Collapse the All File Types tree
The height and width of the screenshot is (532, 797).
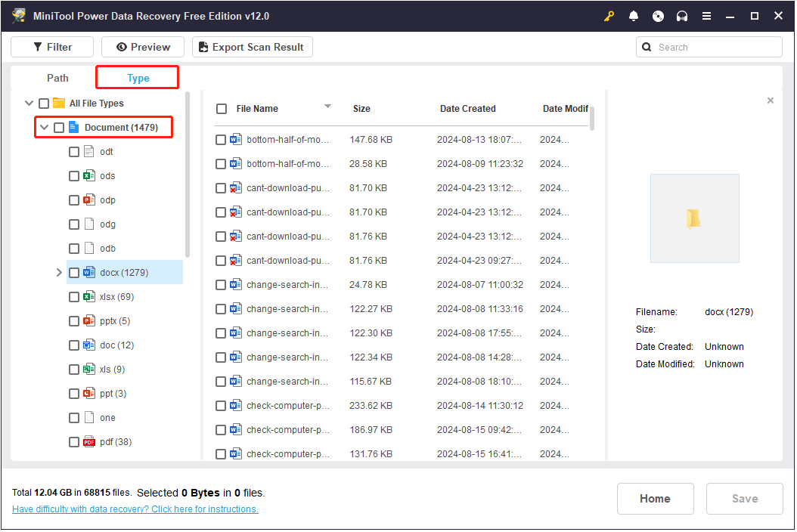[x=29, y=104]
